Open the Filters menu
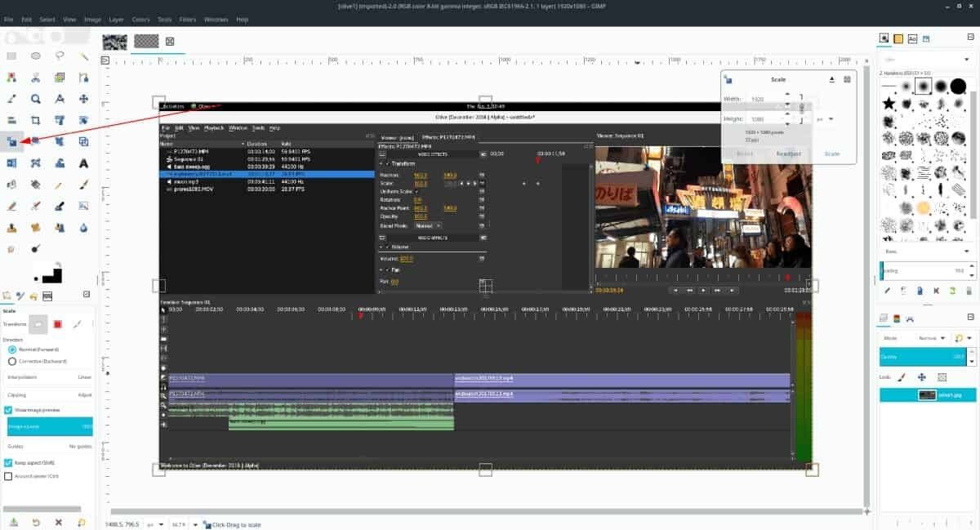This screenshot has height=530, width=980. click(188, 19)
